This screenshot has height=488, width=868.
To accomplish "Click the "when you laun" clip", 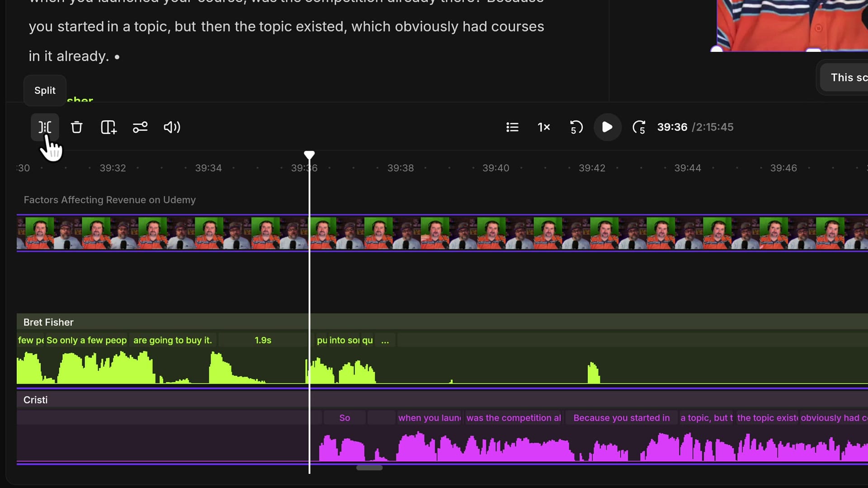I will click(x=429, y=418).
